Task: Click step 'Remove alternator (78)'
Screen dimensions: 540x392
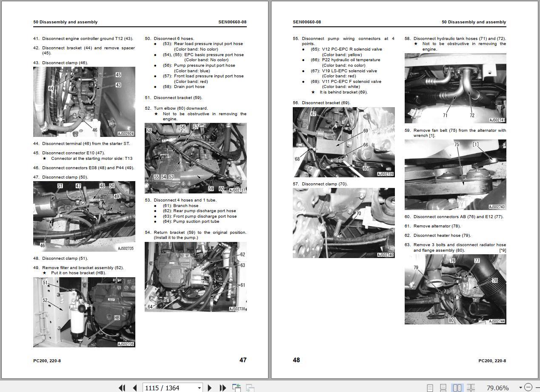Action: coord(437,226)
